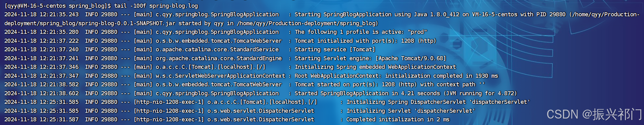The width and height of the screenshot is (644, 125).
Task: Click Initializing Servlet 'dispatcherServlet' message
Action: point(410,111)
